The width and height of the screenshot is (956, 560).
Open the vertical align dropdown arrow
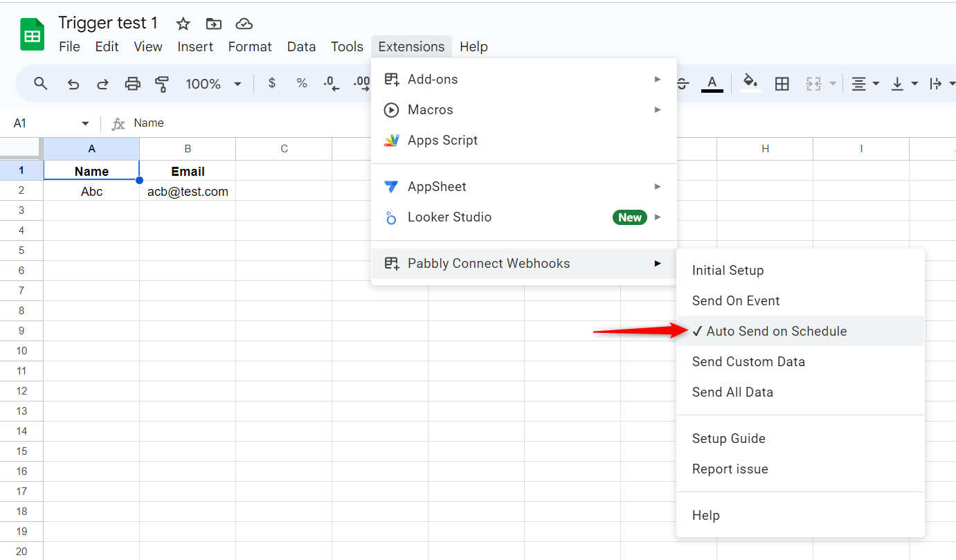pyautogui.click(x=914, y=84)
